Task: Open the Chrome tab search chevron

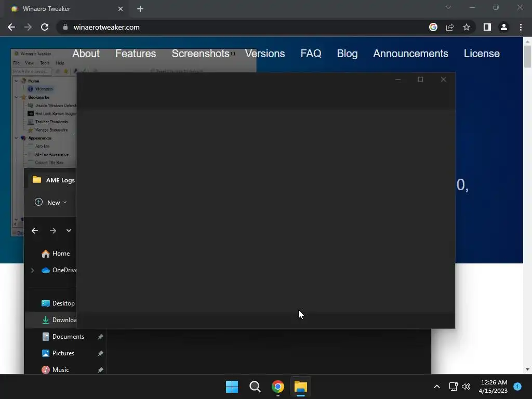Action: pyautogui.click(x=448, y=7)
